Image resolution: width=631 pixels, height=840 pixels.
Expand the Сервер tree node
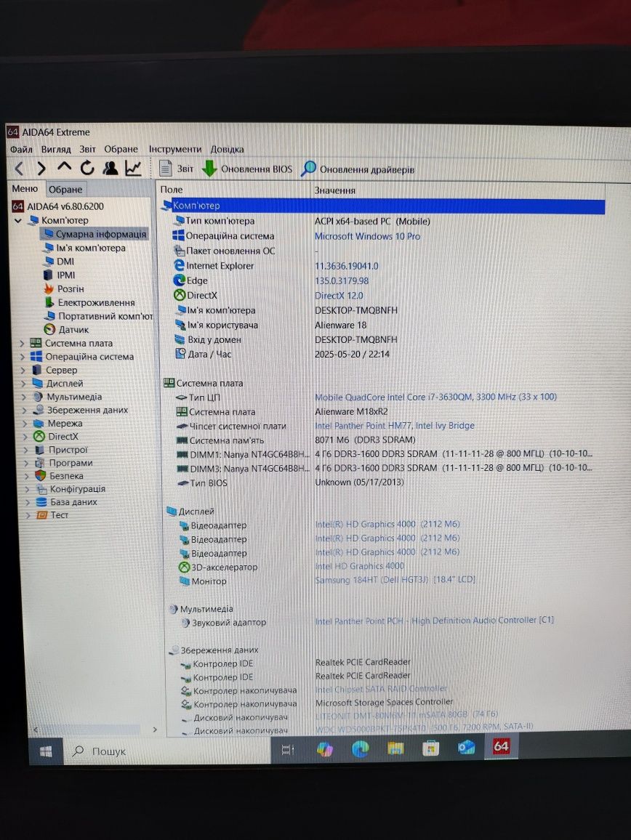23,370
